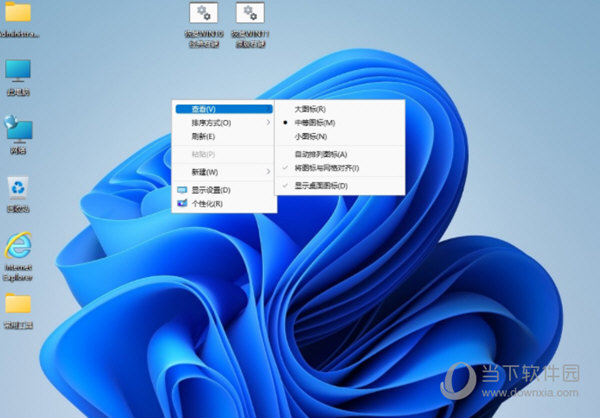This screenshot has width=600, height=418.
Task: Select 中等图标(M) medium icons view
Action: 339,123
